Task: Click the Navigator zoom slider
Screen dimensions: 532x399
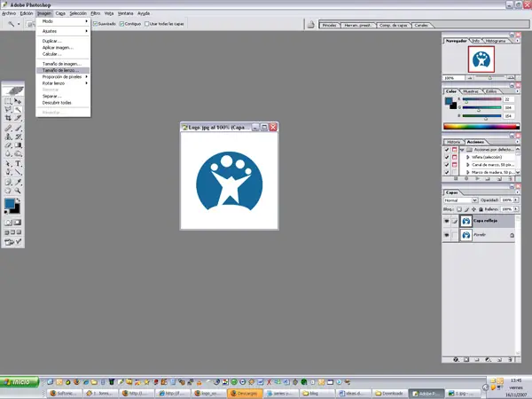Action: (490, 78)
